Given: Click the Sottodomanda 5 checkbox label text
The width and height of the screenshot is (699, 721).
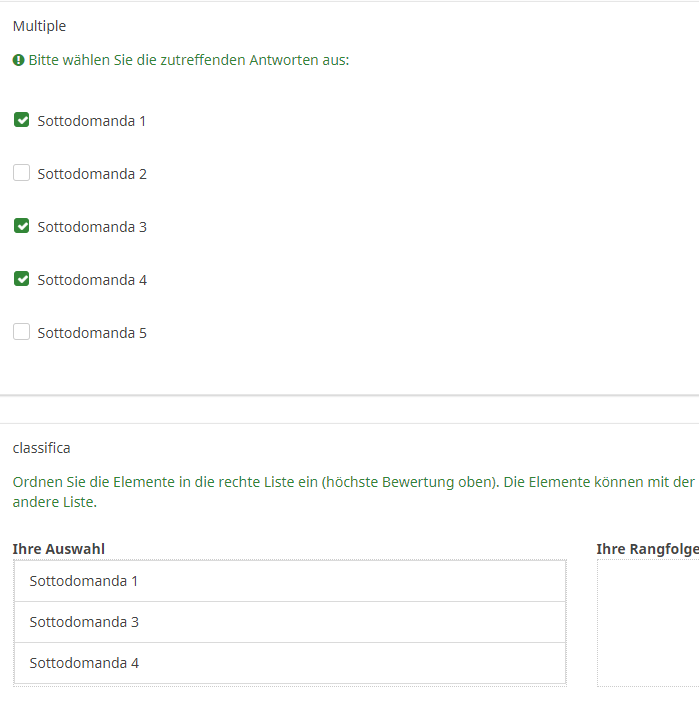Looking at the screenshot, I should click(x=92, y=333).
